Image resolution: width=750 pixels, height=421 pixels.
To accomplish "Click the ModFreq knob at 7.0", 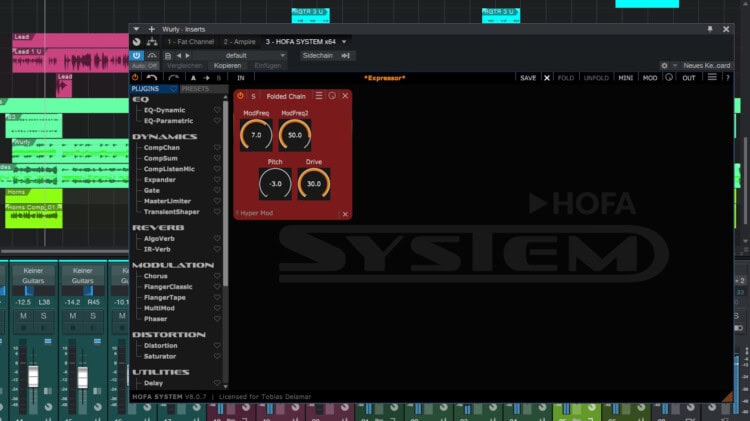I will pos(256,135).
